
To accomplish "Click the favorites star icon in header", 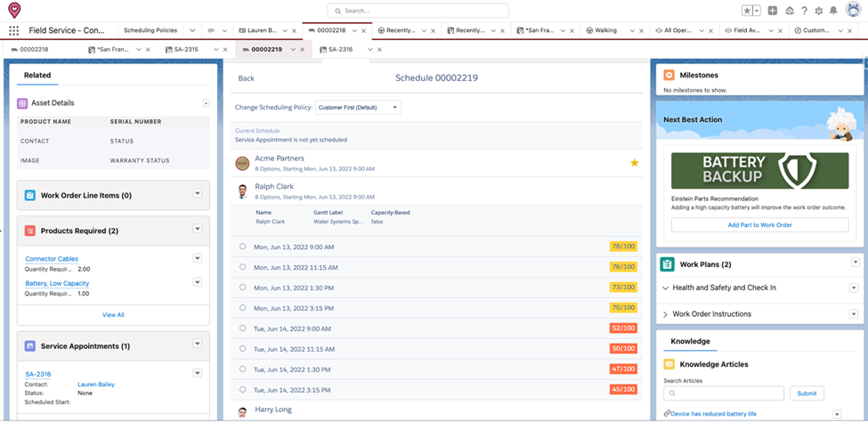I will 747,11.
